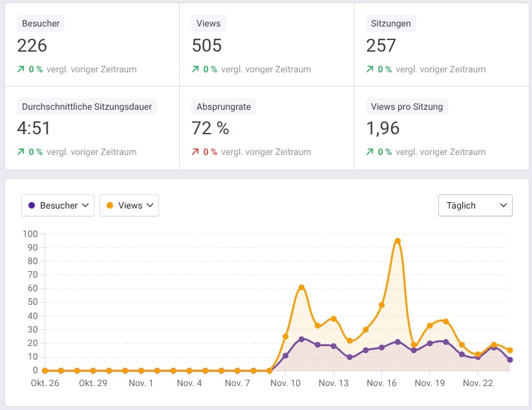Click the last orange data point on chart

click(510, 351)
